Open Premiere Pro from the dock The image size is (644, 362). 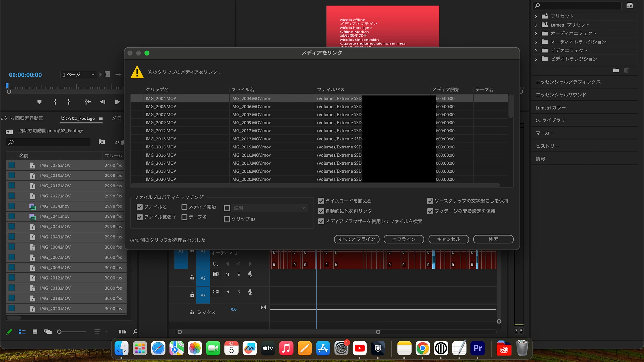pyautogui.click(x=478, y=348)
